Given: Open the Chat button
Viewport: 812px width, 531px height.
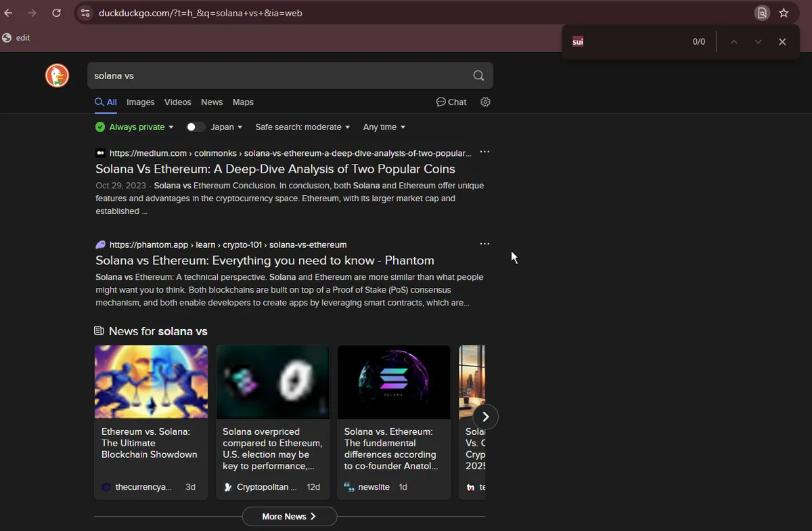Looking at the screenshot, I should [x=451, y=102].
